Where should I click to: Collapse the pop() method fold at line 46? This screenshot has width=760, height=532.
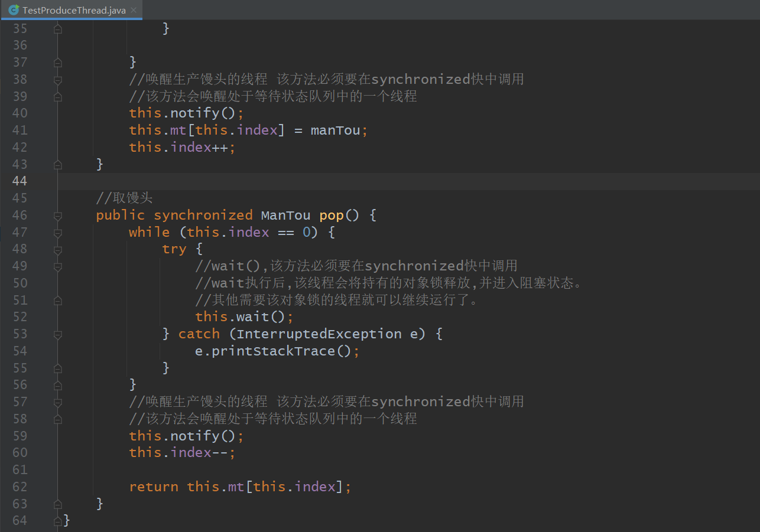(57, 216)
